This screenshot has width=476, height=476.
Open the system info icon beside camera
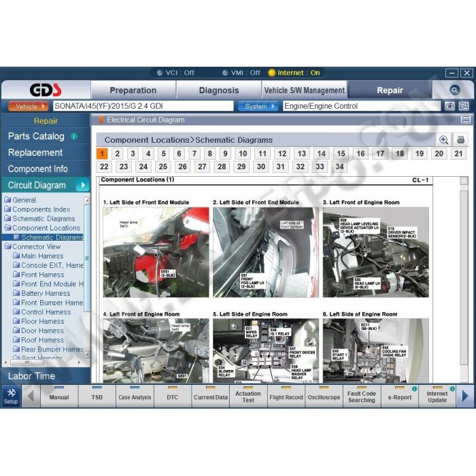(x=464, y=106)
